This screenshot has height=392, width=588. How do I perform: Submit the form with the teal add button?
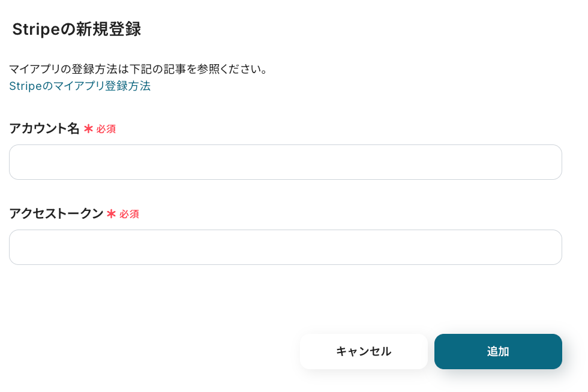[x=498, y=351]
